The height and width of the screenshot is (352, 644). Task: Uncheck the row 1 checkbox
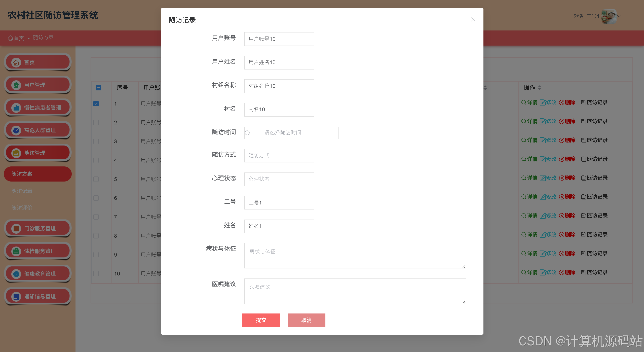(x=96, y=103)
